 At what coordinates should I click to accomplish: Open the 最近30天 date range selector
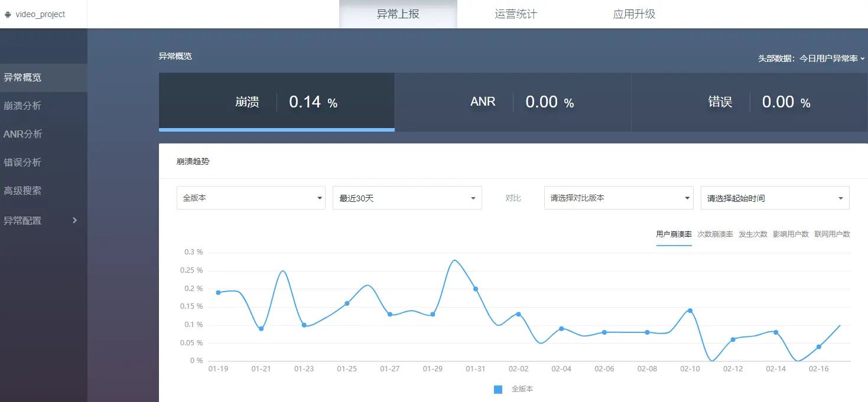tap(407, 198)
